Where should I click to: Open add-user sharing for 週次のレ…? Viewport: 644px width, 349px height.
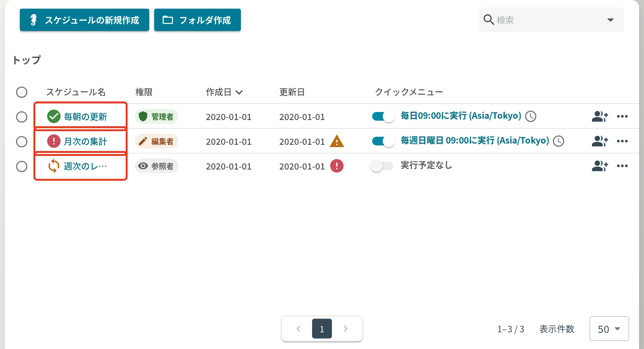600,166
